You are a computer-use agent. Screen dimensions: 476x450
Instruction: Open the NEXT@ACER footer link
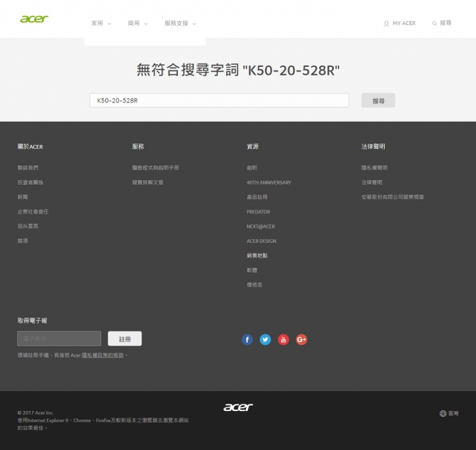click(x=260, y=226)
